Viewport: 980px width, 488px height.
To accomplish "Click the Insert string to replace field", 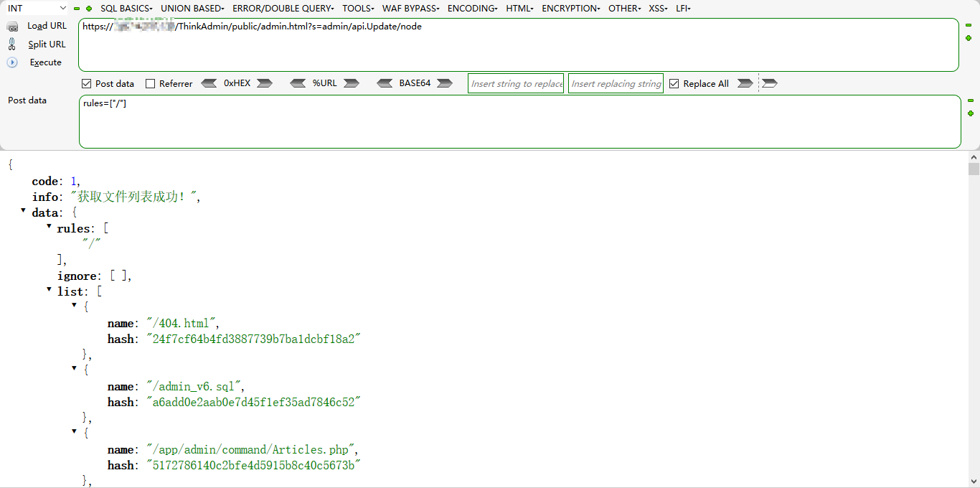I will (515, 83).
